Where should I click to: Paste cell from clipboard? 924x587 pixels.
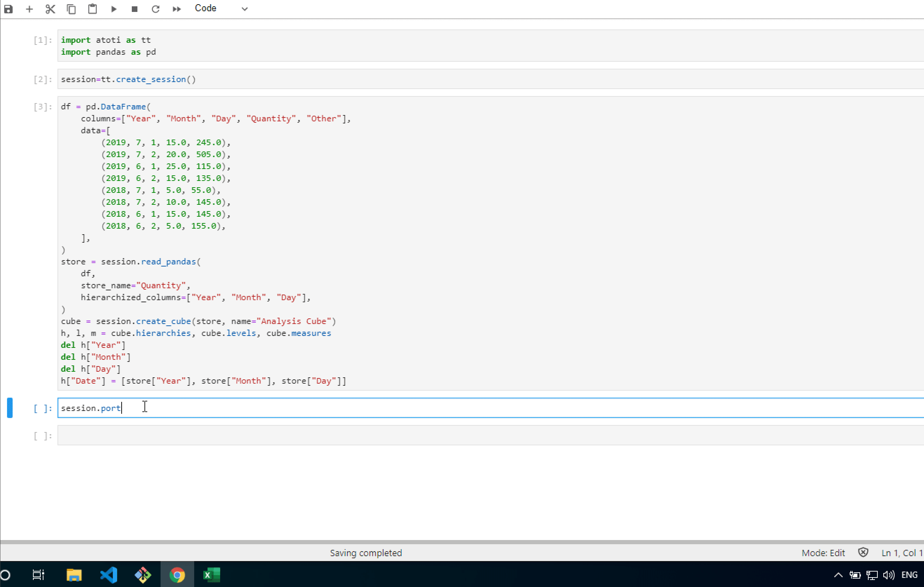pyautogui.click(x=93, y=9)
